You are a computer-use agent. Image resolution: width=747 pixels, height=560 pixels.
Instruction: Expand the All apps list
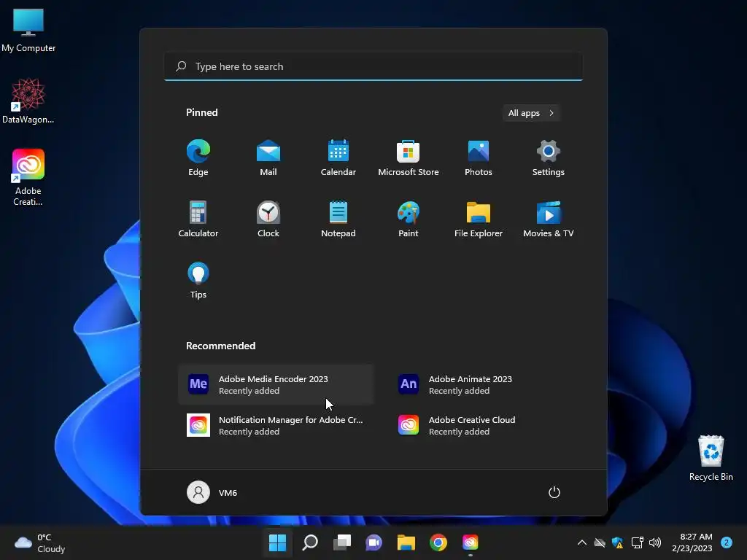click(x=531, y=113)
